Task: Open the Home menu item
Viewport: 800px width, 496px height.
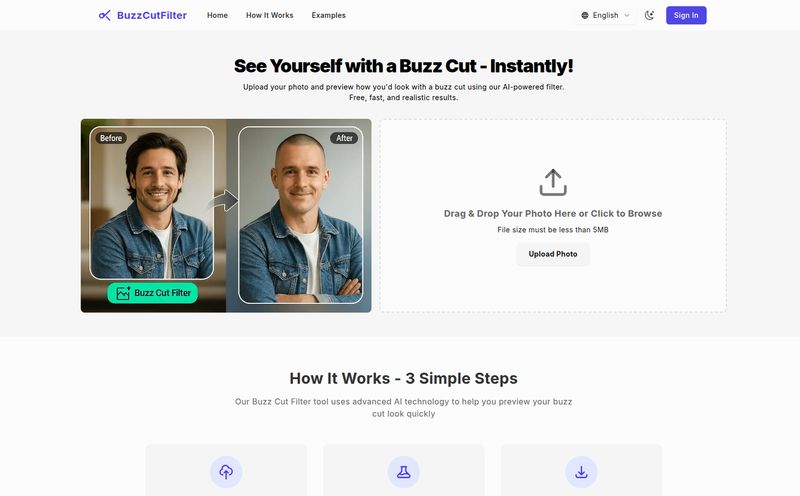Action: tap(217, 15)
